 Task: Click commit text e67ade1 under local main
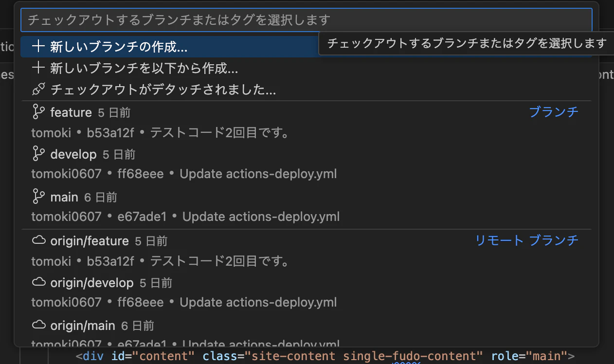coord(142,217)
